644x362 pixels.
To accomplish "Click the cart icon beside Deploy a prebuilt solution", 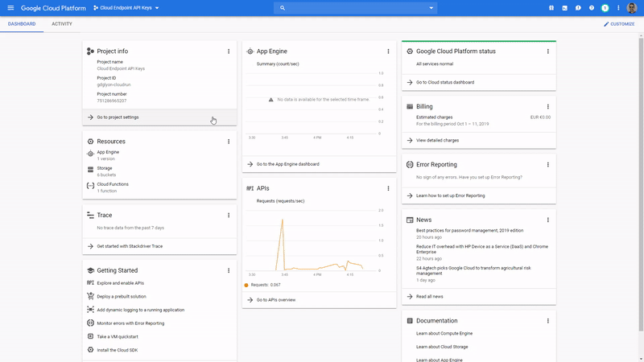I will pyautogui.click(x=90, y=296).
